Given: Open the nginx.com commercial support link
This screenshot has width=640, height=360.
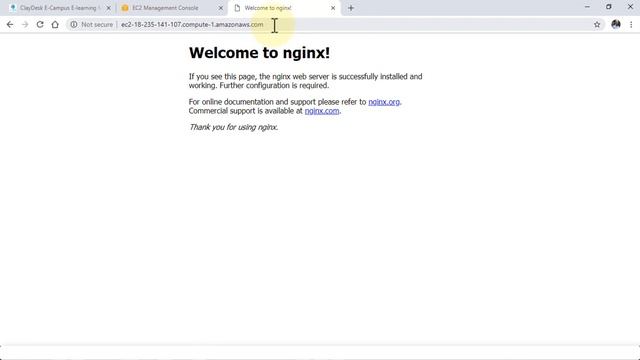Looking at the screenshot, I should click(x=322, y=111).
